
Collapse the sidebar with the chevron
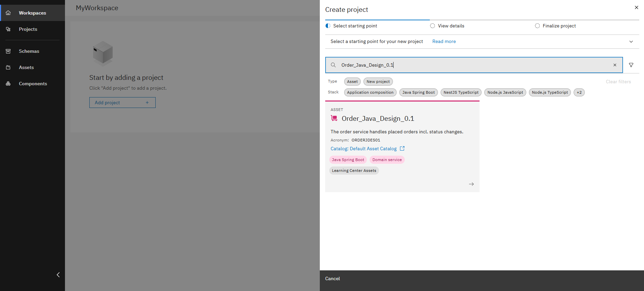[58, 275]
